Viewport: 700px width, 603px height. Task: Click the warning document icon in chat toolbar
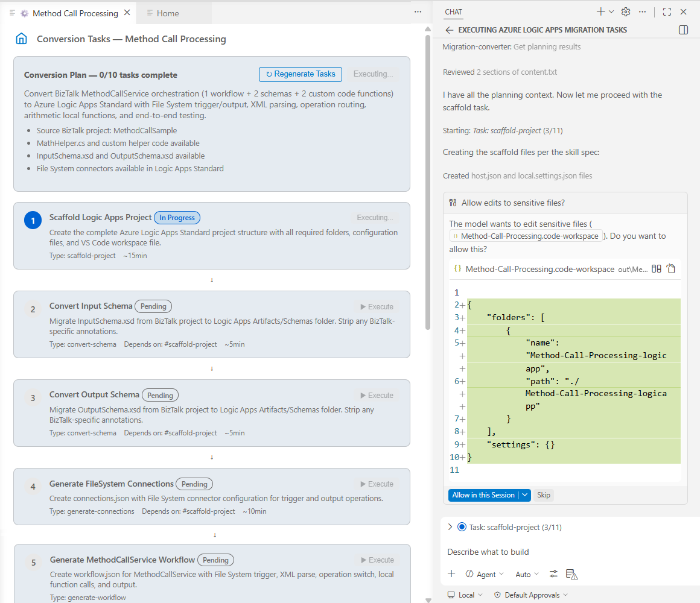[571, 575]
